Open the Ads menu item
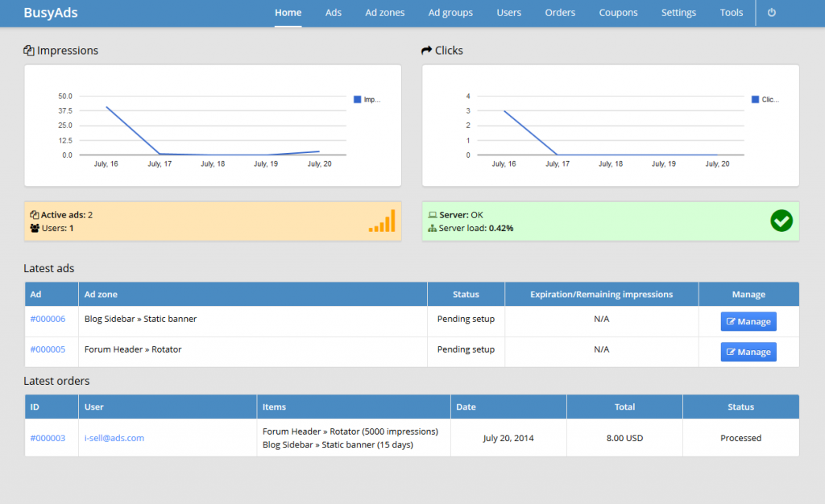 point(334,13)
